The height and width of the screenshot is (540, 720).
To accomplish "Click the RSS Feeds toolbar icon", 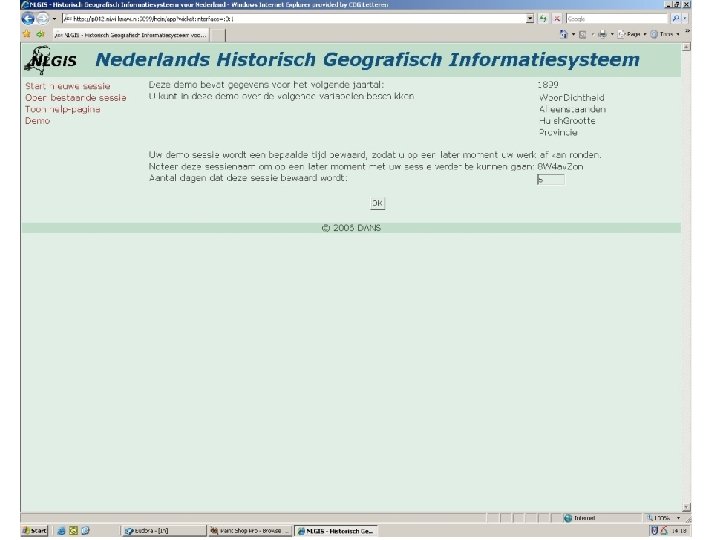I will coord(582,34).
